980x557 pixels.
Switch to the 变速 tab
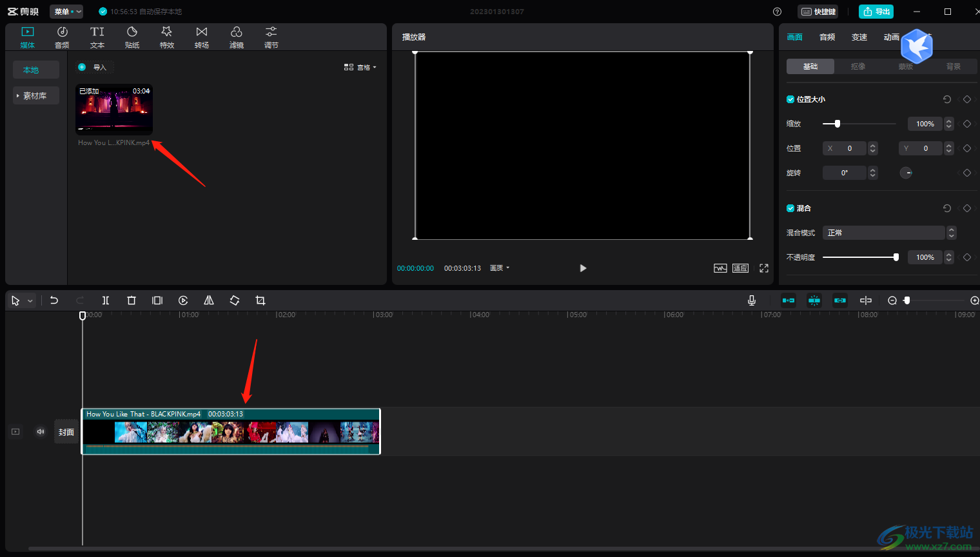(x=859, y=37)
